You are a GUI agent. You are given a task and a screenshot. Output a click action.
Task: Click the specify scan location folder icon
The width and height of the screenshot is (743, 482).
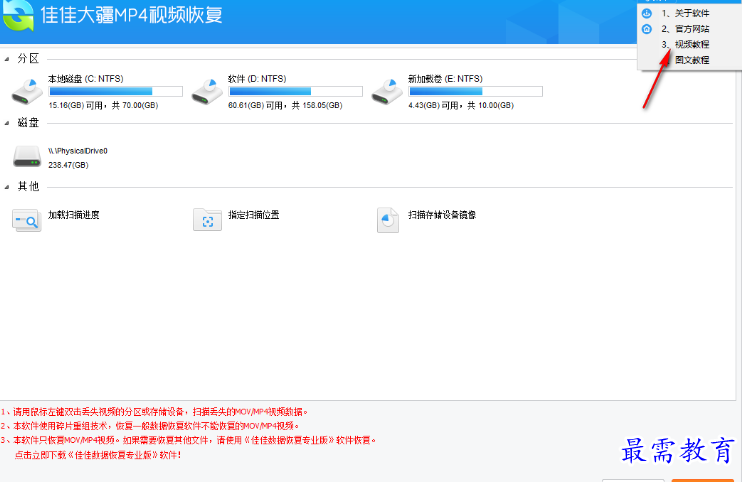pos(208,220)
